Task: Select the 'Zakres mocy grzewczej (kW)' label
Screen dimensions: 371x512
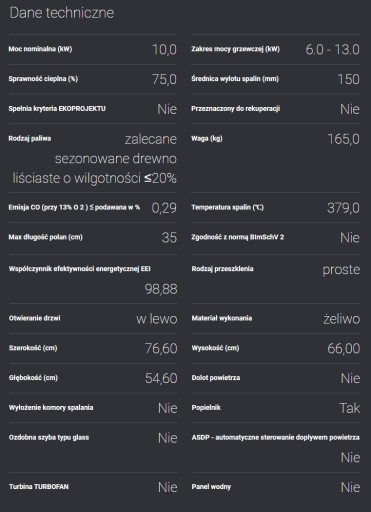Action: [x=235, y=49]
